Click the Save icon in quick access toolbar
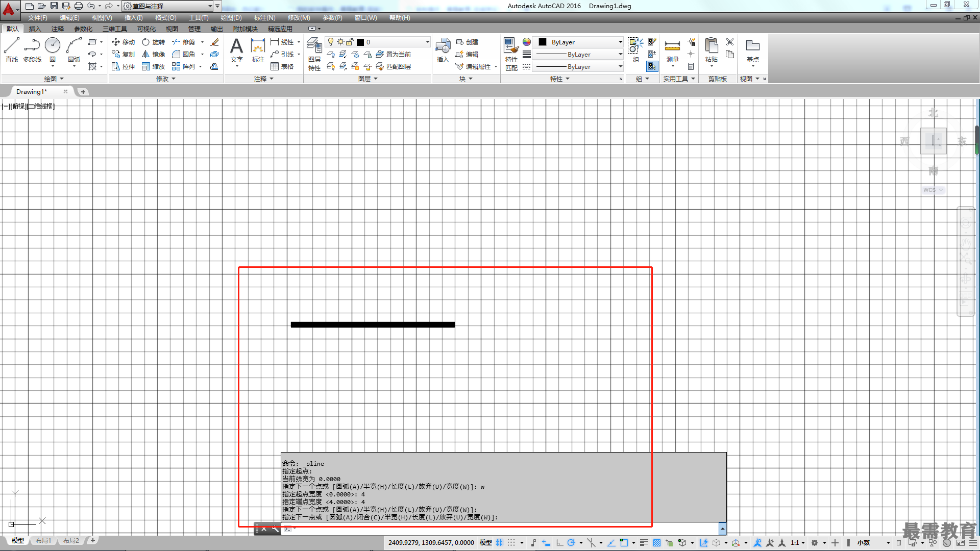 point(54,6)
